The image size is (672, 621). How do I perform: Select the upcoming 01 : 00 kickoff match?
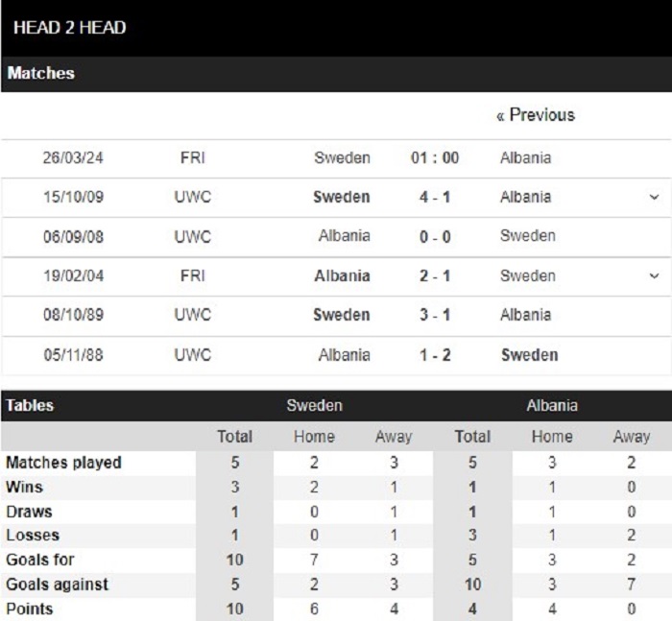click(435, 157)
